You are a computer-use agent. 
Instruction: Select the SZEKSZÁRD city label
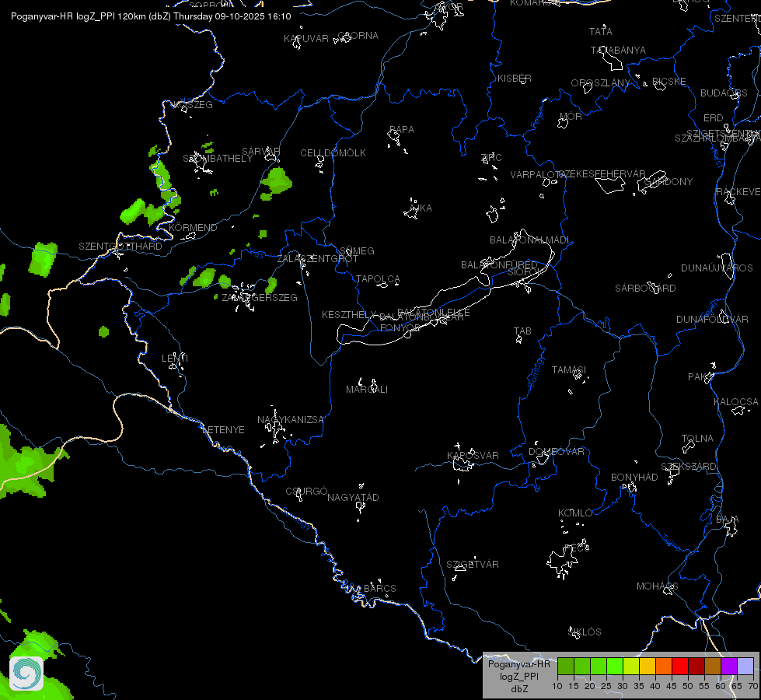pyautogui.click(x=689, y=467)
